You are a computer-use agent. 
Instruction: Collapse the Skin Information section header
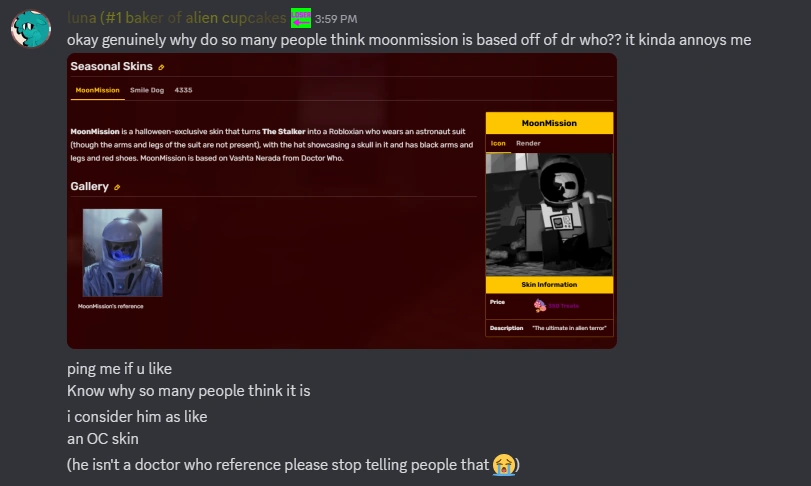[x=549, y=284]
